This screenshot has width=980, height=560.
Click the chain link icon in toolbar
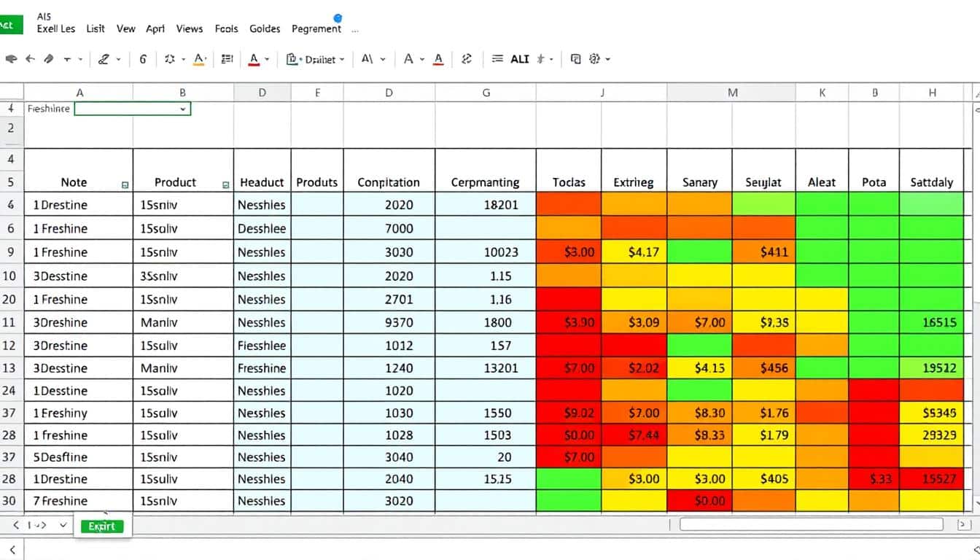click(x=467, y=59)
